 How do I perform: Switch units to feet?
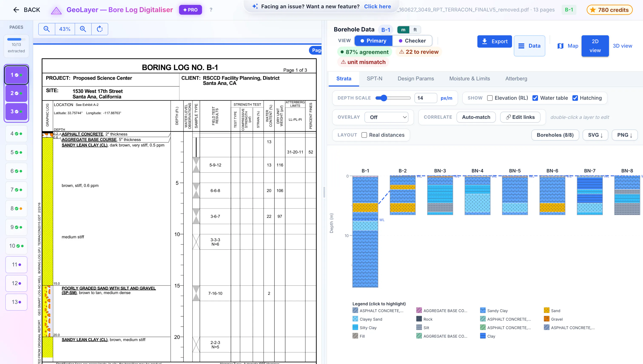tap(415, 30)
